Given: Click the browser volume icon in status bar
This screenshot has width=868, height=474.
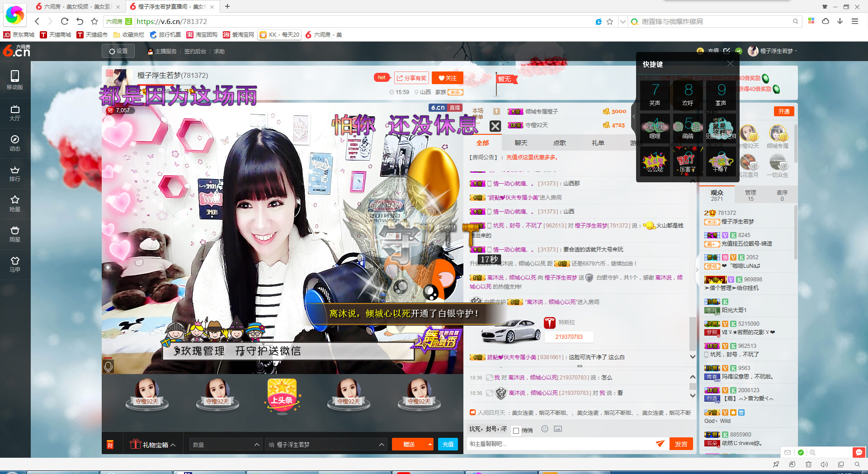Looking at the screenshot, I should coord(824,465).
